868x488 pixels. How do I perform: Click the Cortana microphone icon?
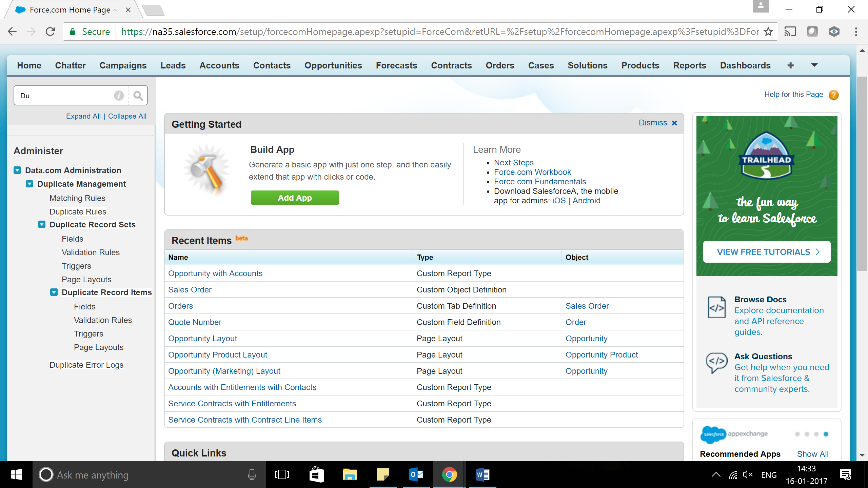tap(252, 475)
